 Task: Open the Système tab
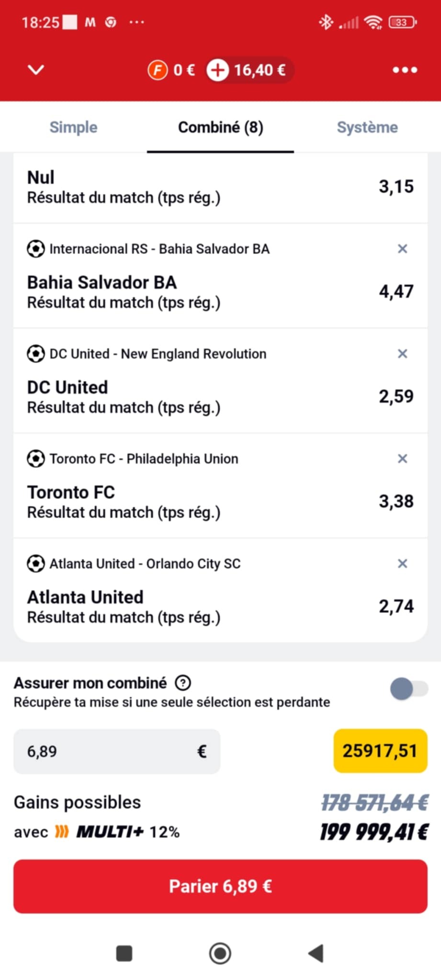[367, 127]
